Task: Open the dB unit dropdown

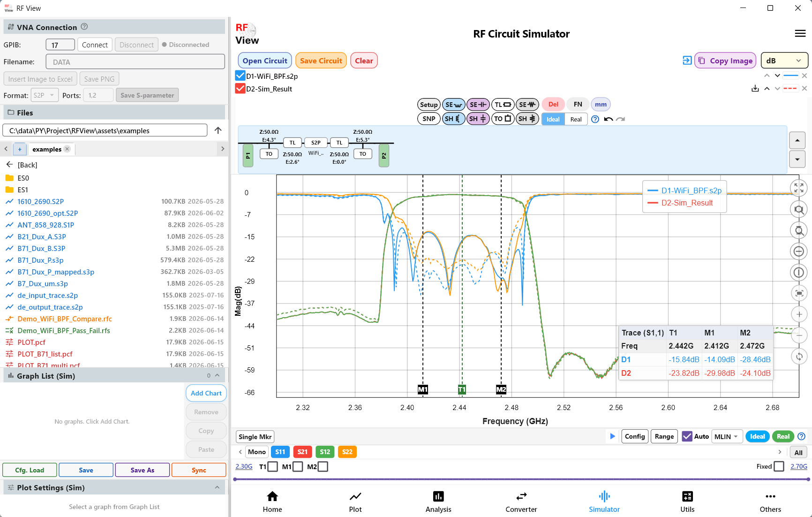Action: pos(784,61)
